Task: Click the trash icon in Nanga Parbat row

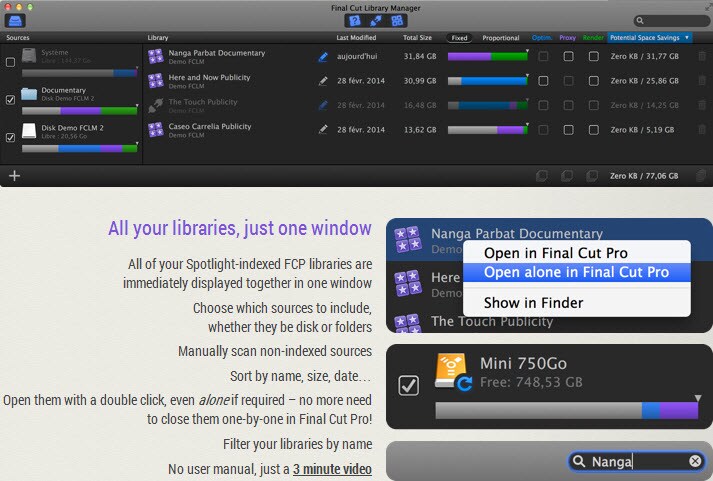Action: tap(702, 56)
